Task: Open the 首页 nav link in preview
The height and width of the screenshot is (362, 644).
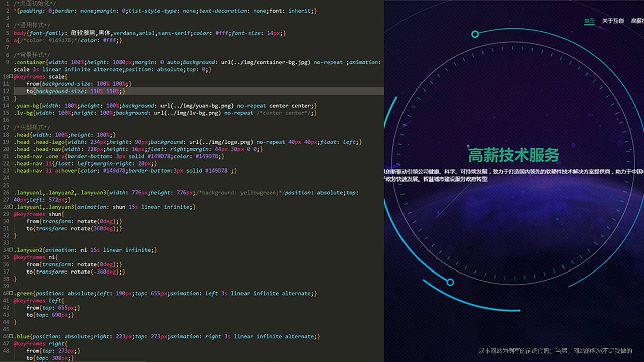Action: click(x=589, y=21)
